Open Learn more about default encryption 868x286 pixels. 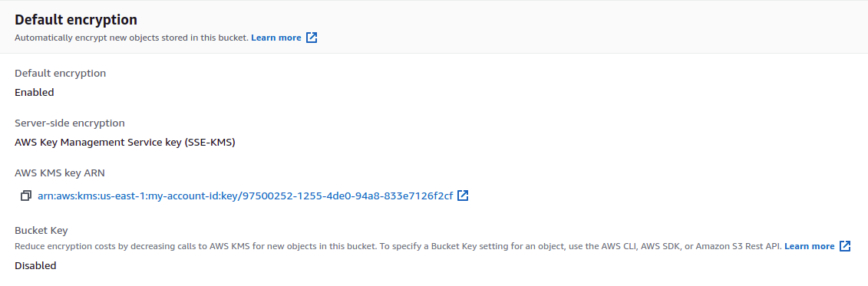click(276, 38)
